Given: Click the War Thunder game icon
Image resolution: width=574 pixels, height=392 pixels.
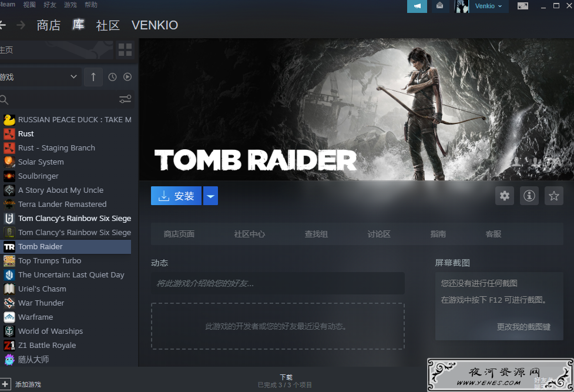Looking at the screenshot, I should [x=9, y=303].
